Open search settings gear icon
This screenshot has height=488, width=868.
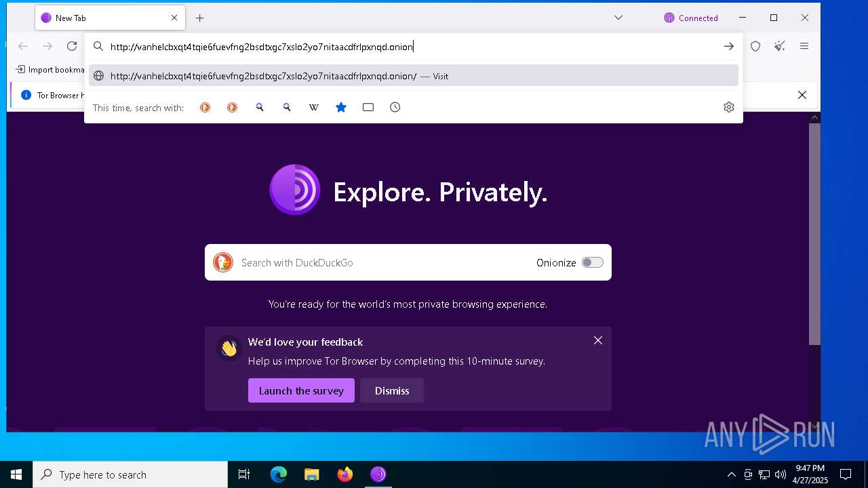(x=729, y=107)
